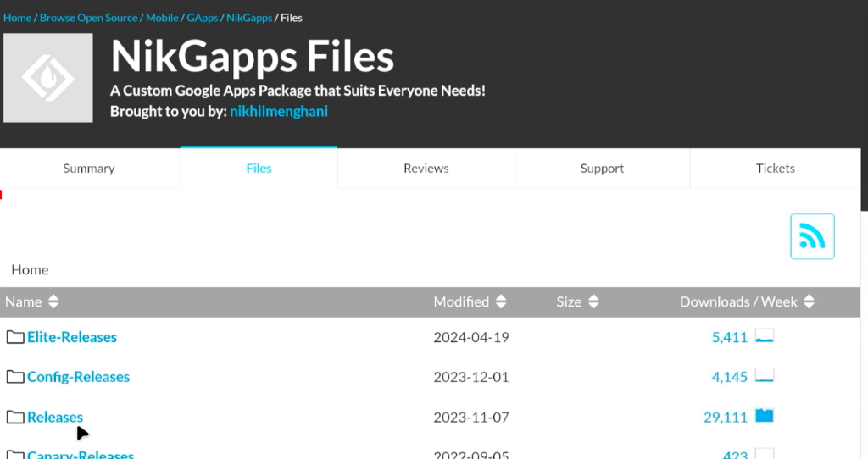Go to the Support tab
This screenshot has width=868, height=459.
click(602, 169)
